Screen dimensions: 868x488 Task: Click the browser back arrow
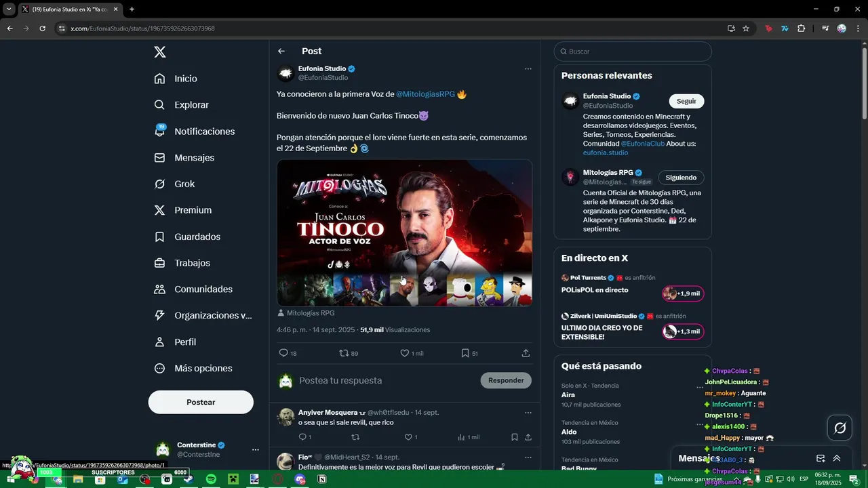click(9, 28)
